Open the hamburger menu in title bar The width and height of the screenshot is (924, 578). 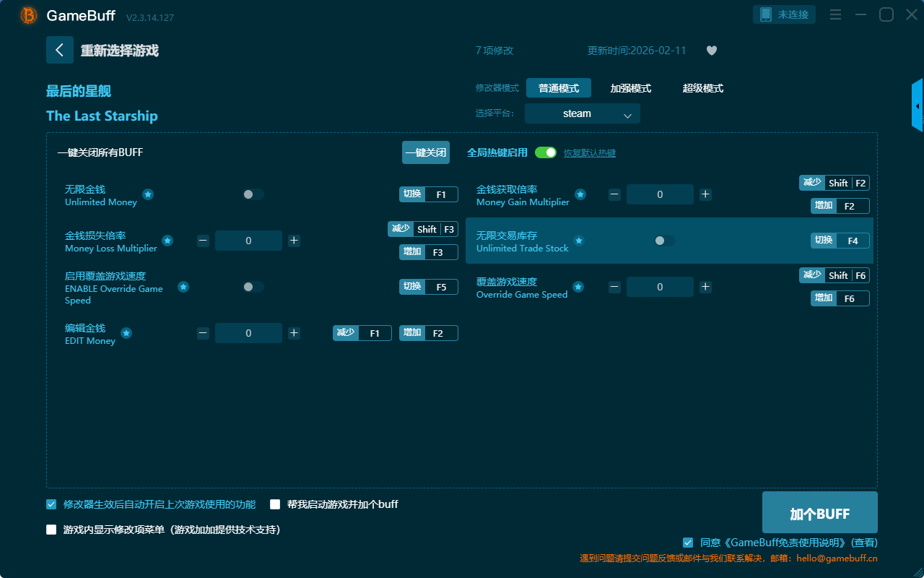[x=835, y=14]
